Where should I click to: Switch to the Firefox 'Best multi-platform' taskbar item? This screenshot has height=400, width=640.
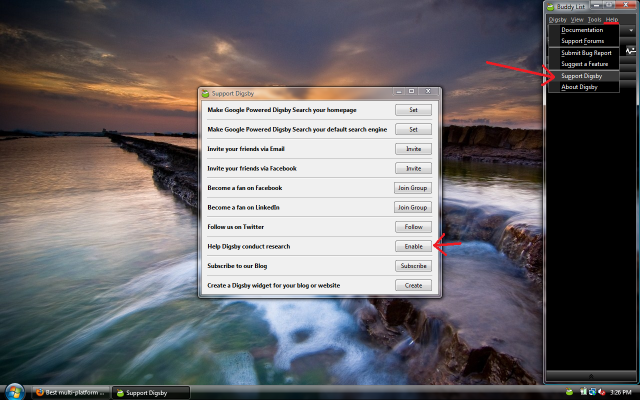tap(71, 393)
